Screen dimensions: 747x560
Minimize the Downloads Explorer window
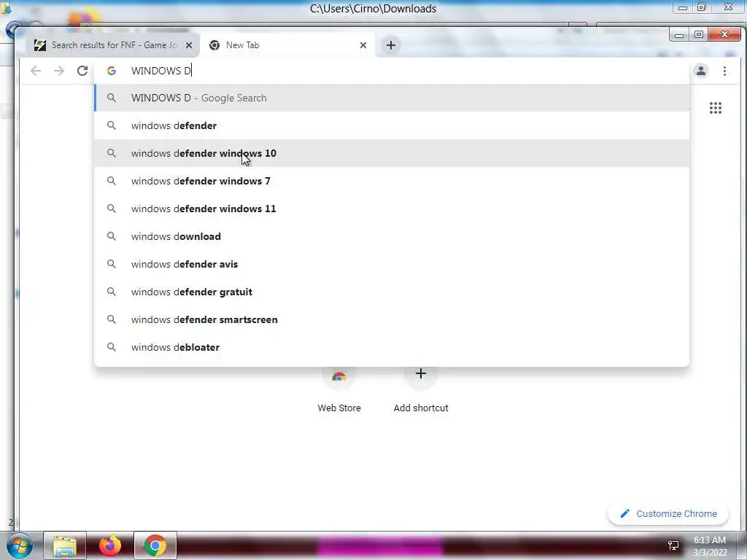682,7
